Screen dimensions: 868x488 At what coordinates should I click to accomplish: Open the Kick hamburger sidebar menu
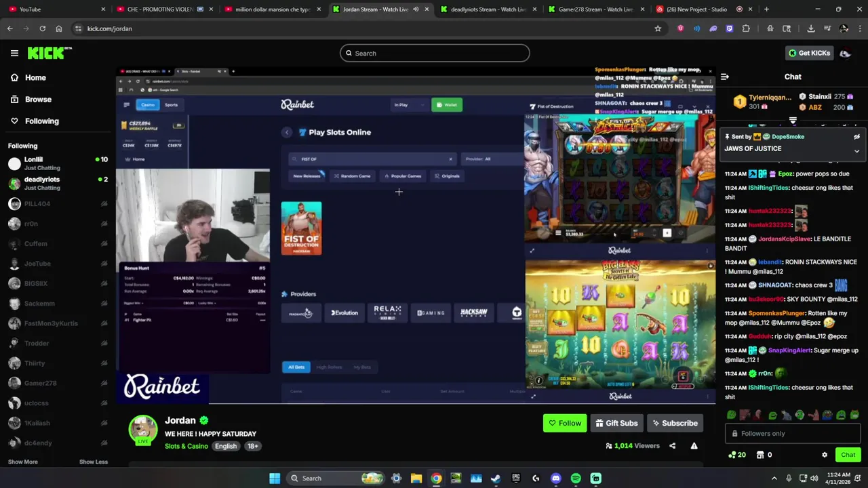pos(14,53)
